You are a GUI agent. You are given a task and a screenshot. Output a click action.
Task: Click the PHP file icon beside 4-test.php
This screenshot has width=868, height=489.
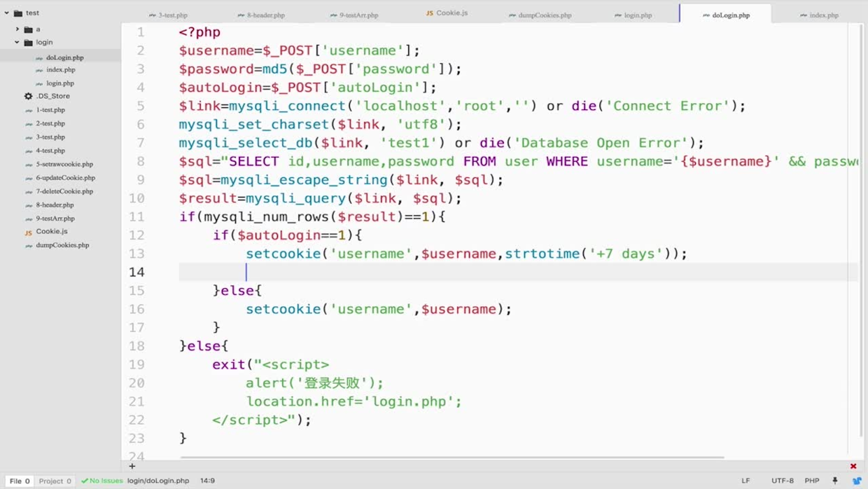coord(29,151)
